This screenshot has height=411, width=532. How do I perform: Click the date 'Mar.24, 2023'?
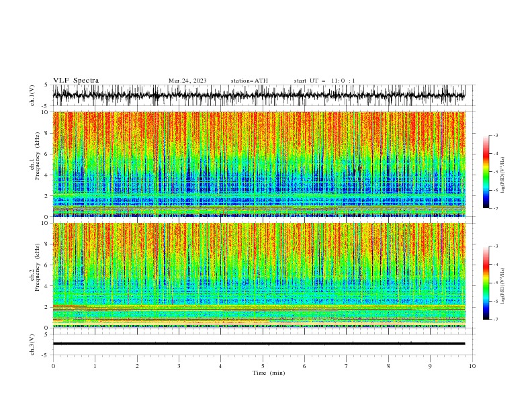click(x=187, y=81)
